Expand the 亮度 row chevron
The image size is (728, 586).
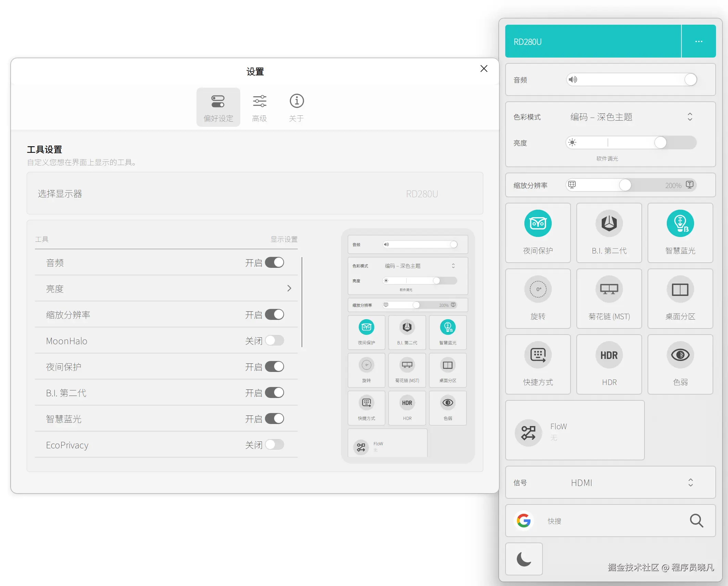pos(289,288)
